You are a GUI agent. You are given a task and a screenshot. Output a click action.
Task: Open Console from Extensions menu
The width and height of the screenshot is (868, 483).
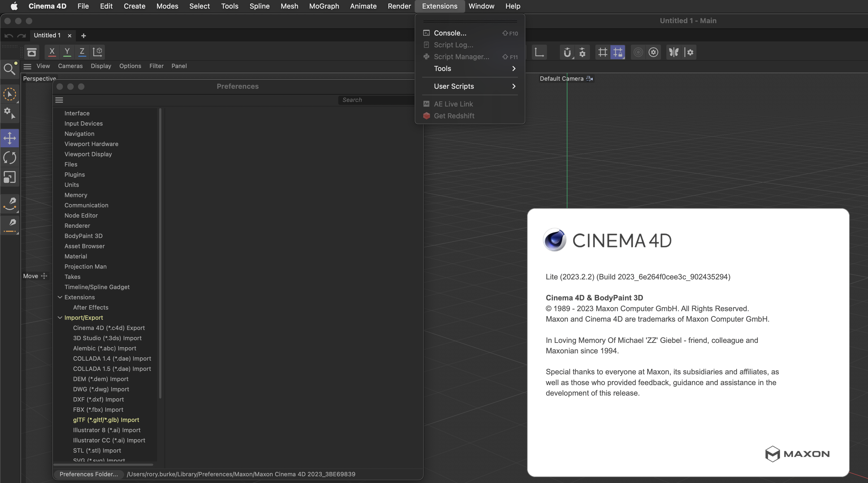click(x=450, y=33)
